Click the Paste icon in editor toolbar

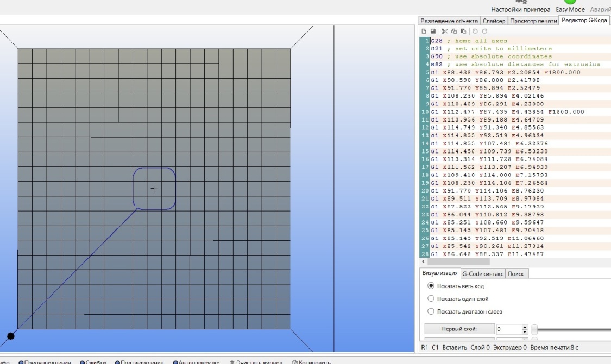(463, 31)
